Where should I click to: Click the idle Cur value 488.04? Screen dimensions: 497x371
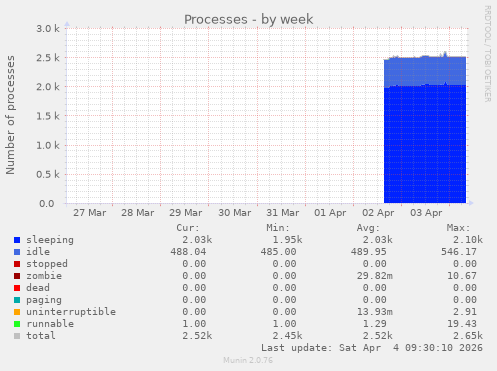point(188,252)
